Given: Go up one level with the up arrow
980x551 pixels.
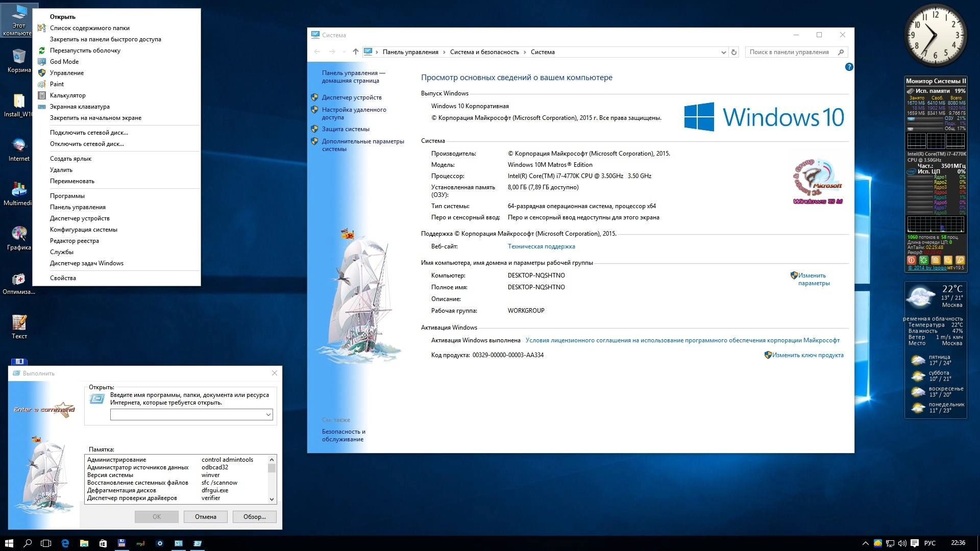Looking at the screenshot, I should click(x=356, y=52).
